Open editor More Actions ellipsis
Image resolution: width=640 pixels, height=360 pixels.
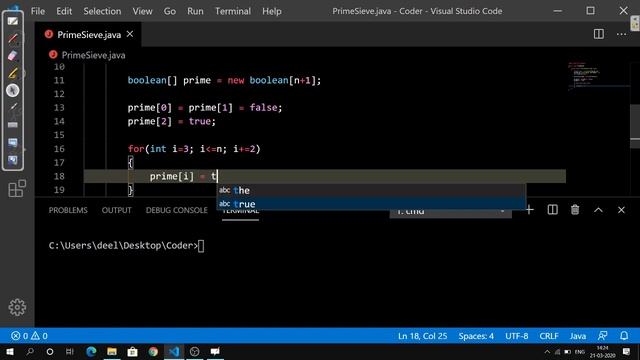click(x=621, y=34)
